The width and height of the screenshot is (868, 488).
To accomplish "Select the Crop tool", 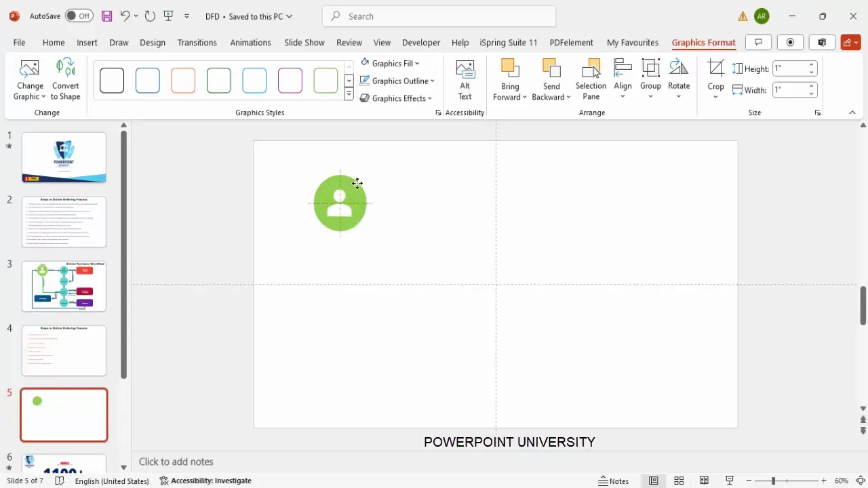I will [716, 68].
